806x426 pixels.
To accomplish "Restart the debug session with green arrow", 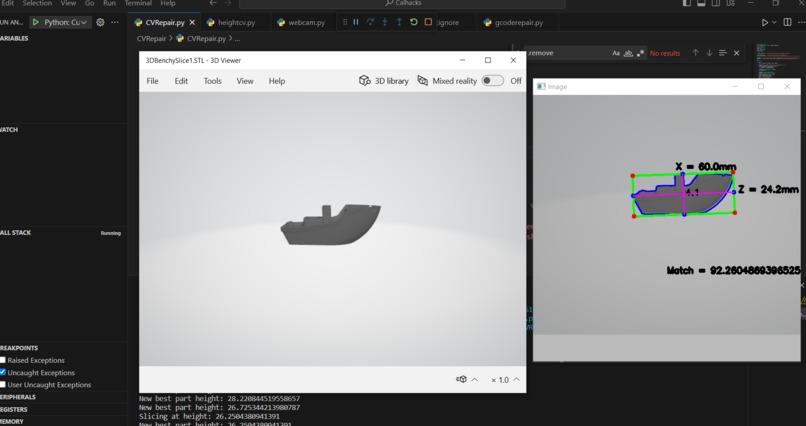I will tap(413, 22).
